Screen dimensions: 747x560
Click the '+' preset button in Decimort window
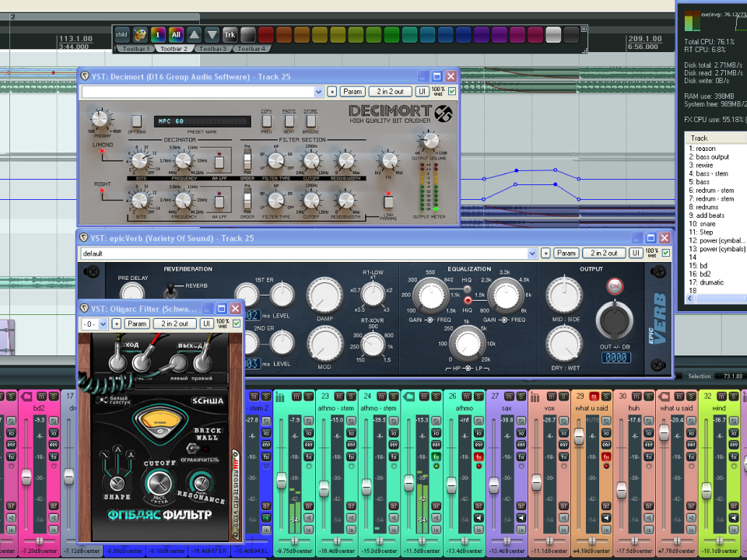pyautogui.click(x=332, y=92)
